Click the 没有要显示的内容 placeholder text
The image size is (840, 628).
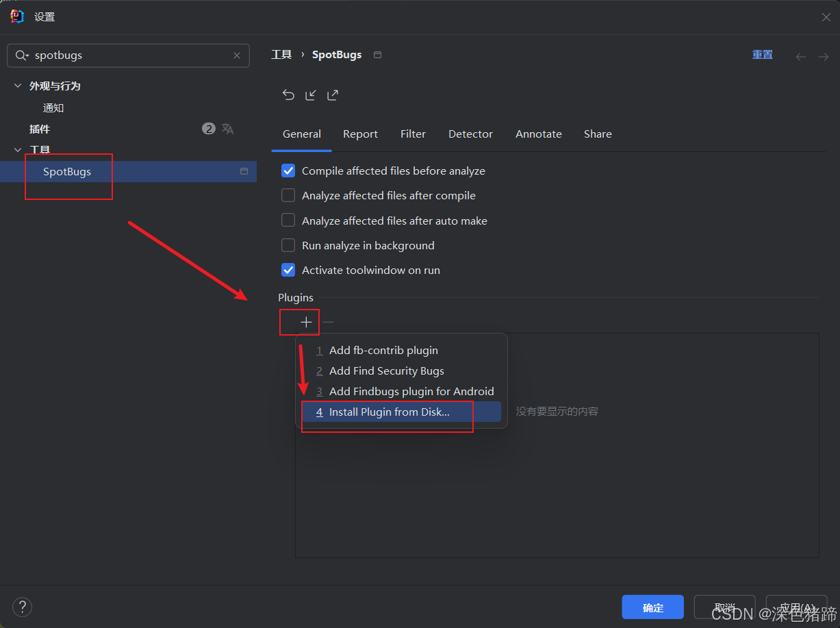tap(557, 412)
